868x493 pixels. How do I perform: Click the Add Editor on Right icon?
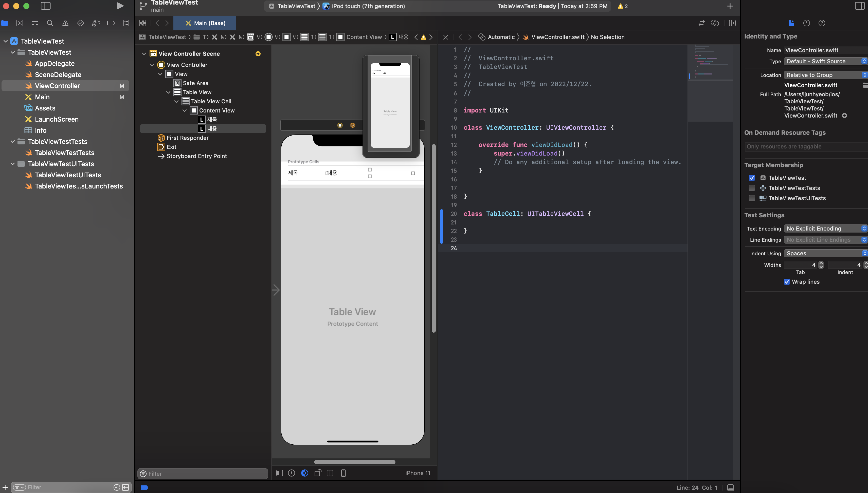click(x=732, y=23)
